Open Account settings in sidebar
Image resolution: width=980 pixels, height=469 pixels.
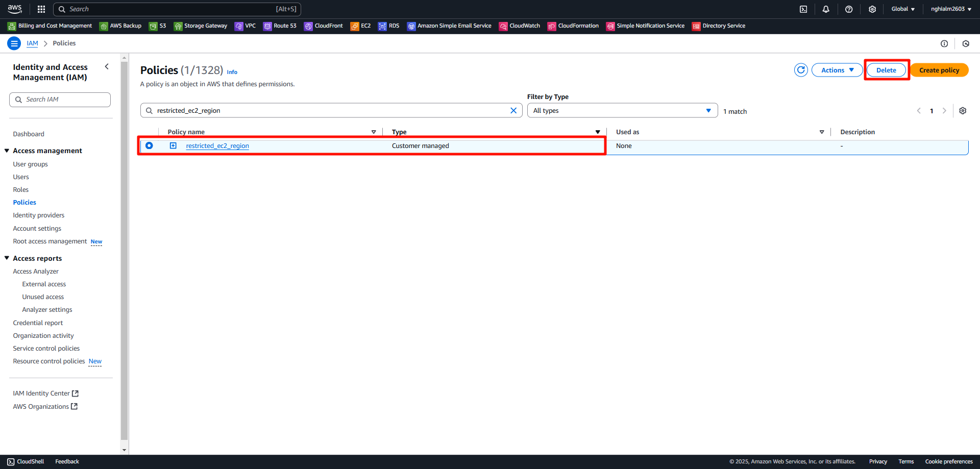[37, 229]
